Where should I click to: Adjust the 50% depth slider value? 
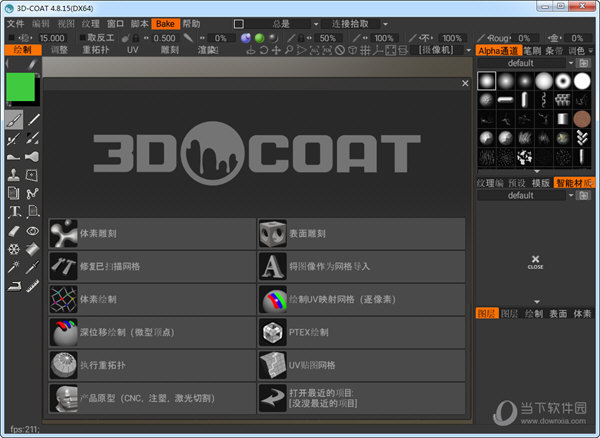point(328,38)
